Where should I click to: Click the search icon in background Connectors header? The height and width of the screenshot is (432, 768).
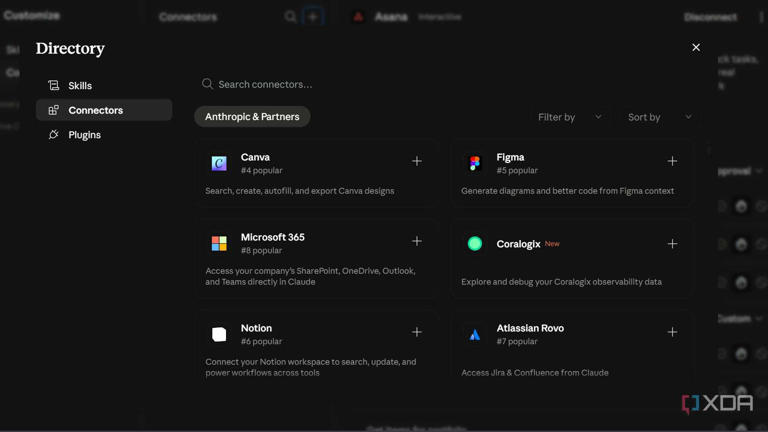pyautogui.click(x=290, y=17)
